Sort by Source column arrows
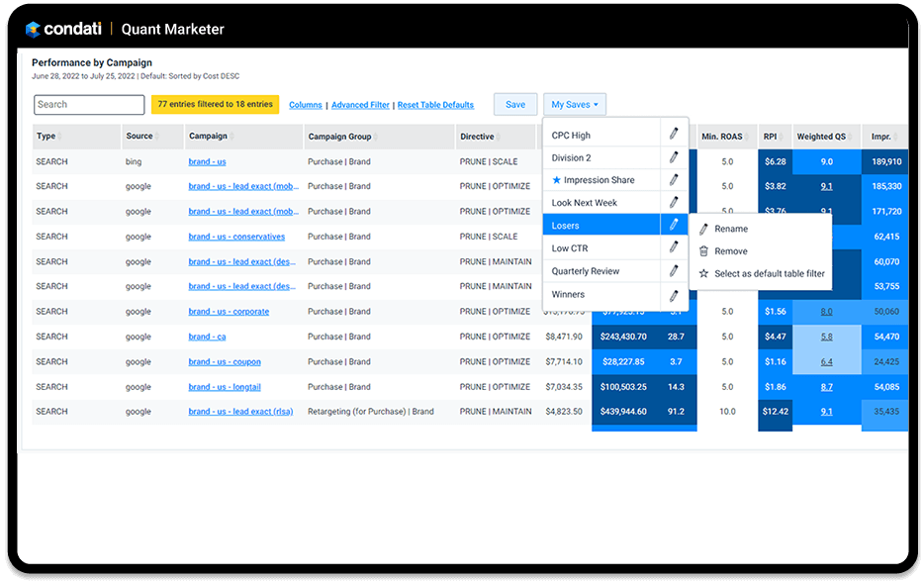 [156, 137]
